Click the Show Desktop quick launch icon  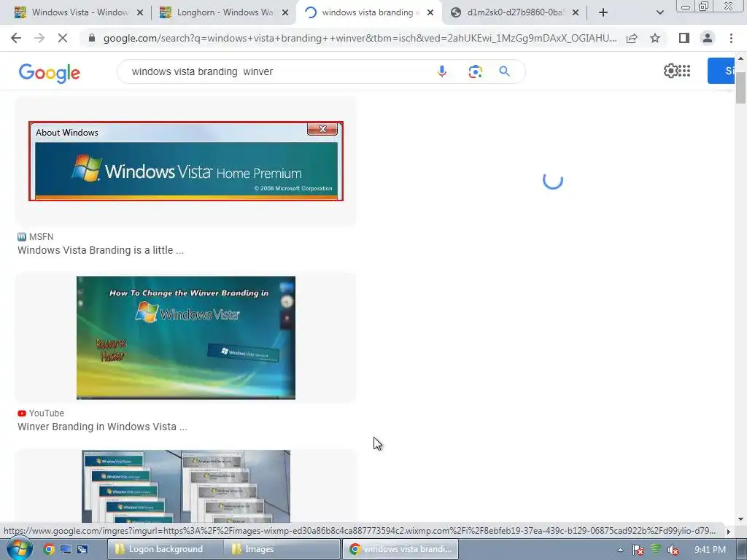65,549
